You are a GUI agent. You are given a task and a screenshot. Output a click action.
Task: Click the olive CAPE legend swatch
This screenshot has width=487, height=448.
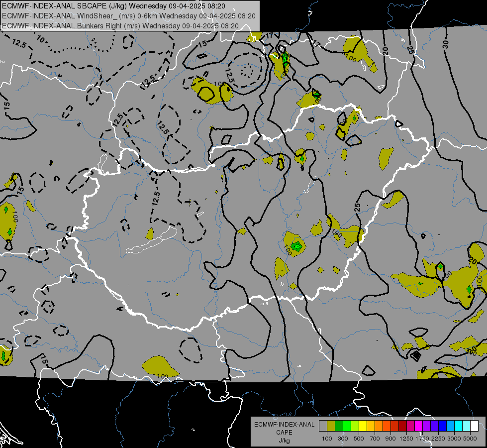[331, 426]
